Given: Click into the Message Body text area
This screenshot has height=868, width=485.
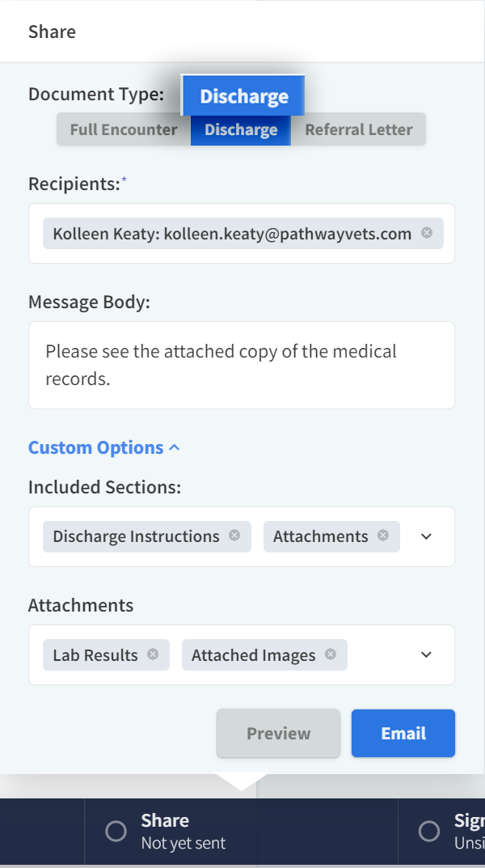Looking at the screenshot, I should pos(241,365).
